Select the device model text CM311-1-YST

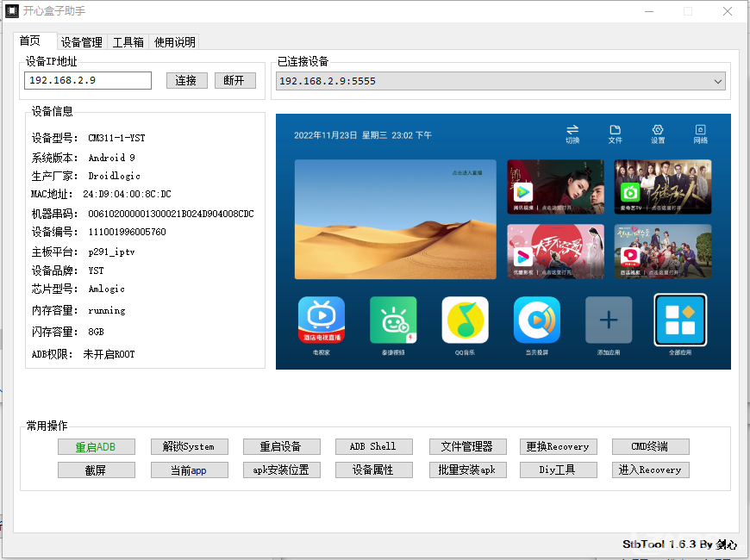[x=116, y=138]
